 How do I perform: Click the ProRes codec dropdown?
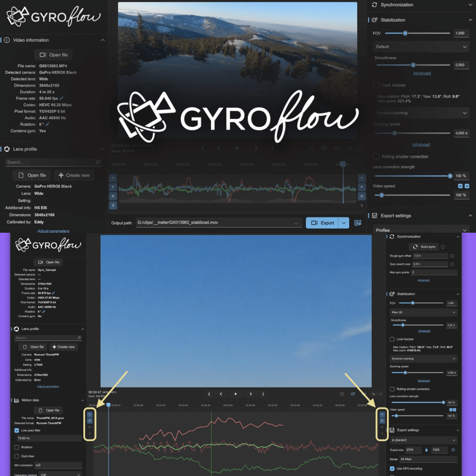(x=421, y=230)
